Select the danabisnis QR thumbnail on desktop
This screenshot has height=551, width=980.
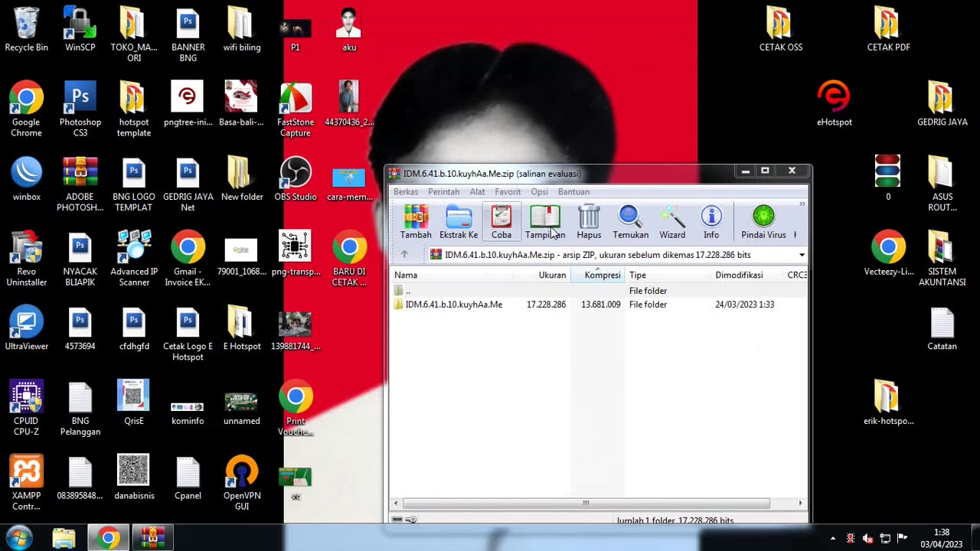134,478
